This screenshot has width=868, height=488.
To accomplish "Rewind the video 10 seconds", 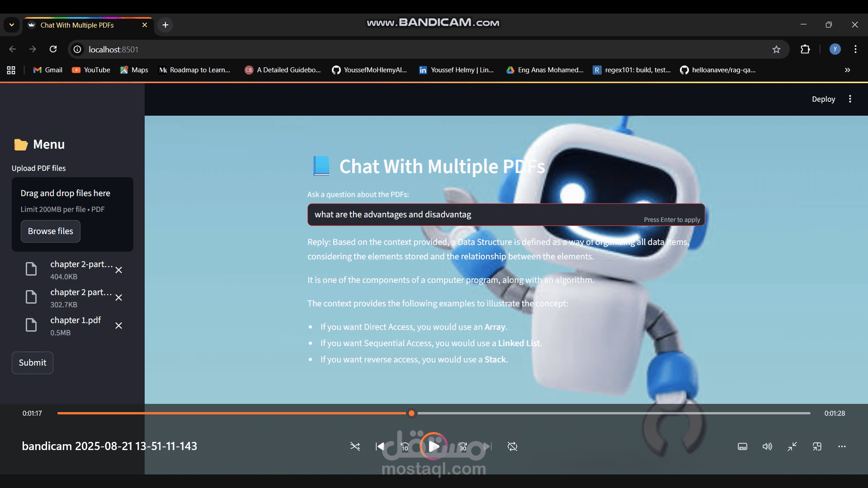I will click(406, 446).
